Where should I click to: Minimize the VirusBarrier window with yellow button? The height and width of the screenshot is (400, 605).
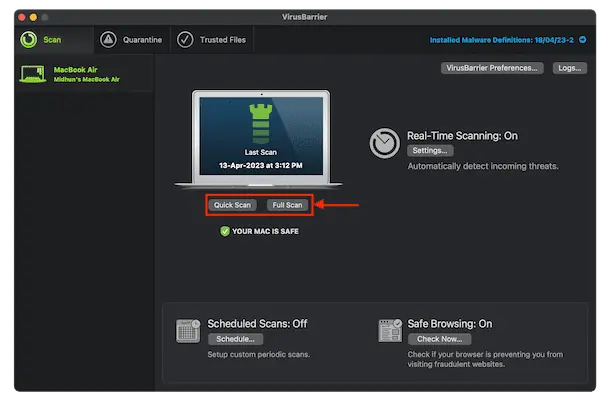click(34, 17)
